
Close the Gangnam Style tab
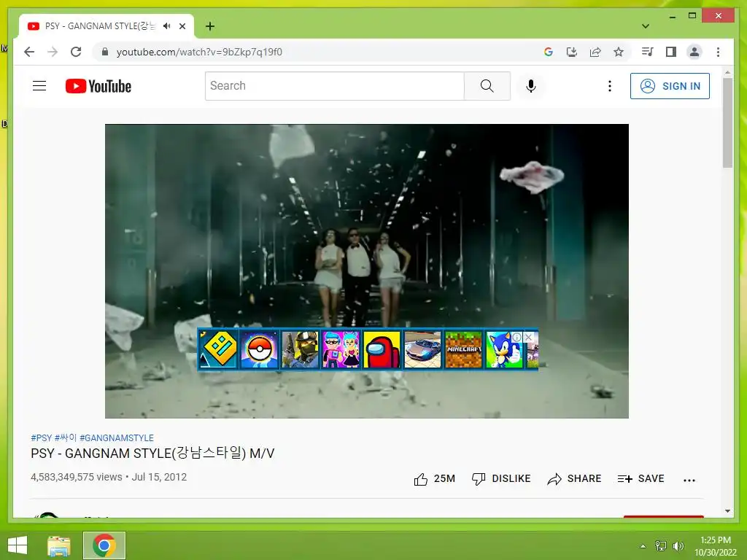[x=182, y=26]
